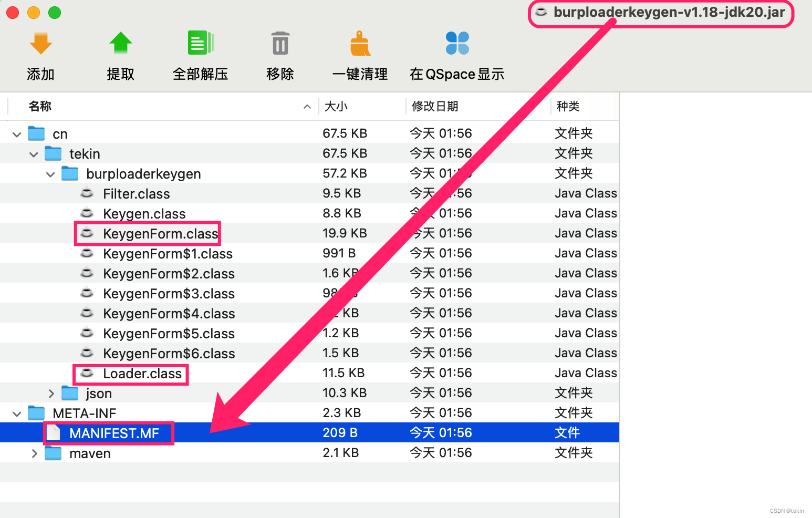Viewport: 812px width, 518px height.
Task: Click the KeygenForm.class Java icon
Action: point(87,233)
